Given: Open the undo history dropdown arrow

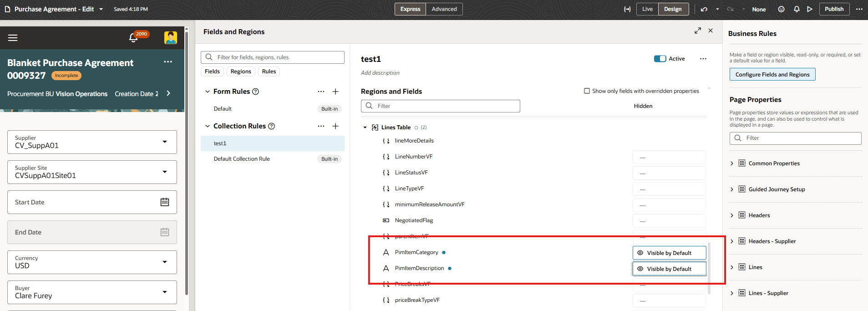Looking at the screenshot, I should (x=717, y=9).
